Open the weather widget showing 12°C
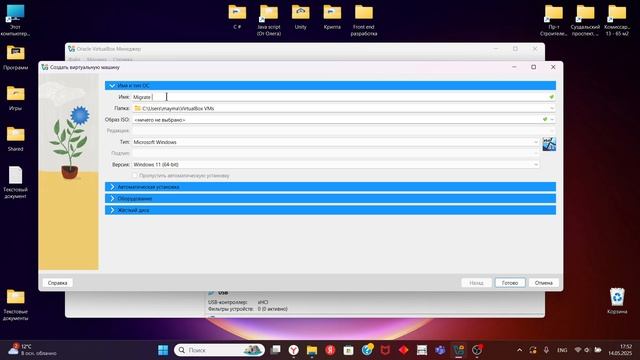Viewport: 640px width, 360px height. [x=33, y=350]
